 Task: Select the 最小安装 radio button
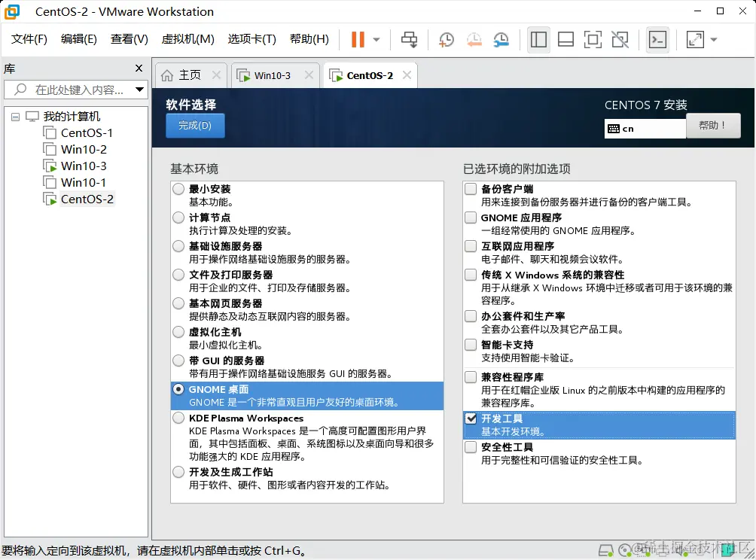[x=178, y=189]
